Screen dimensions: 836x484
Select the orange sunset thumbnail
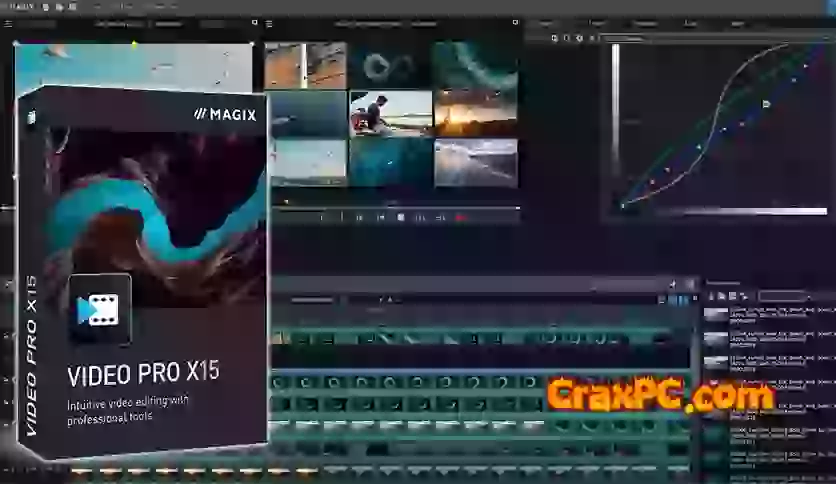476,114
